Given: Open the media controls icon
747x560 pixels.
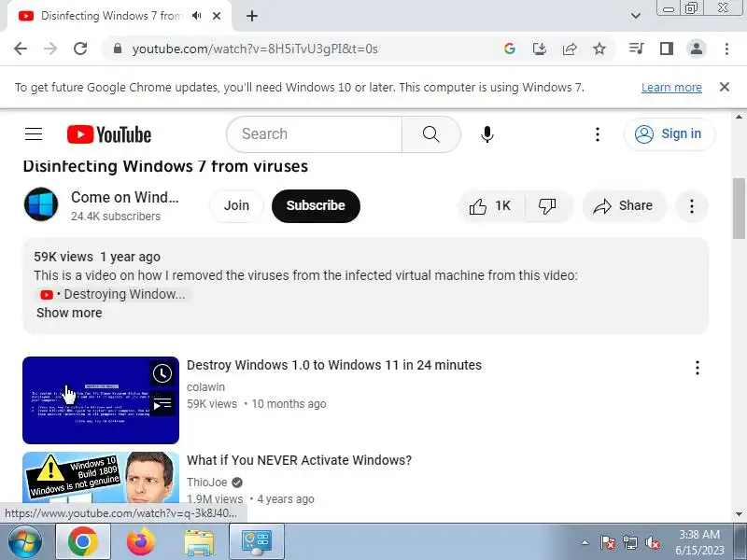Looking at the screenshot, I should [637, 49].
